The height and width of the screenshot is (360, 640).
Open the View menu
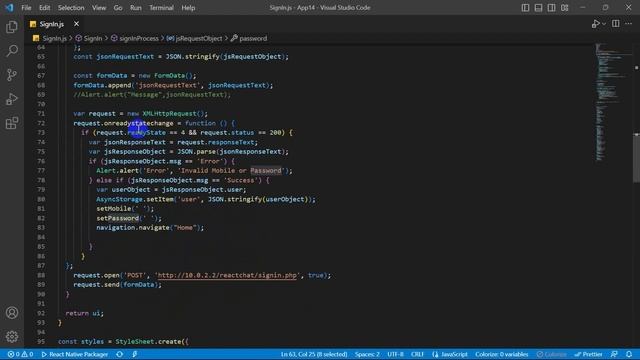(x=99, y=8)
